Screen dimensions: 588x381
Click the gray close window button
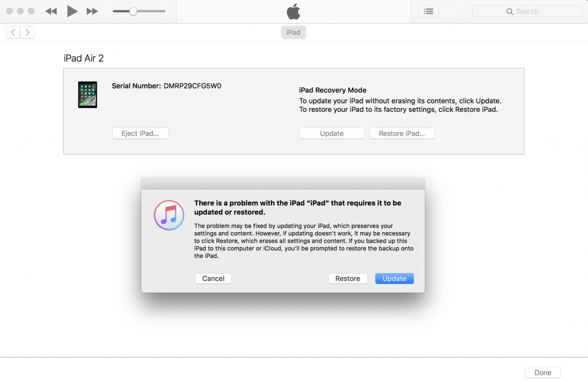pyautogui.click(x=10, y=11)
